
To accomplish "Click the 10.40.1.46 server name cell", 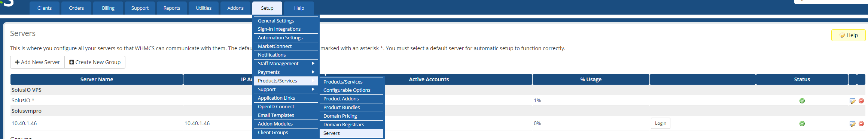I will 24,123.
